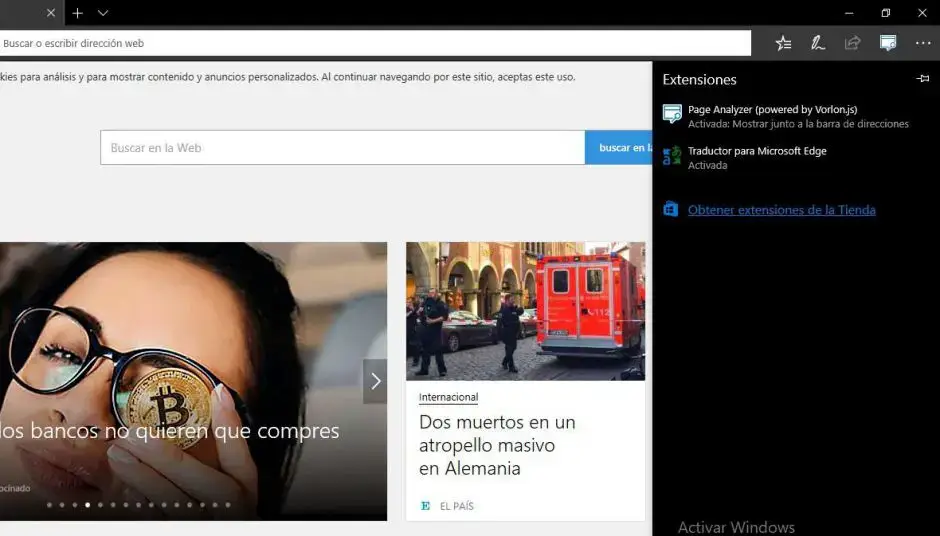
Task: Advance carousel with next arrow
Action: pyautogui.click(x=375, y=381)
